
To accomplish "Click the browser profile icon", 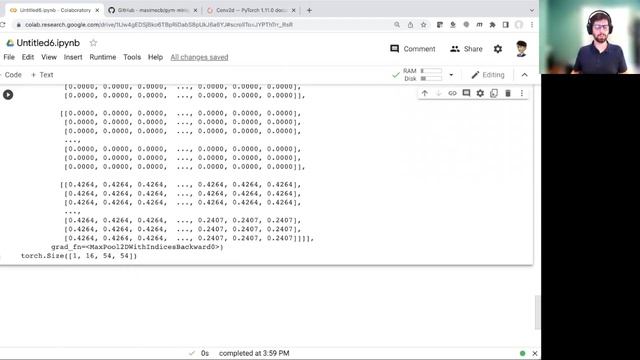I will click(x=519, y=25).
